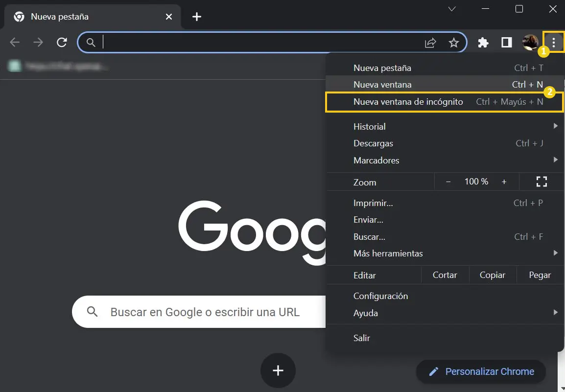Click the Personalizar Chrome button
The image size is (565, 392).
point(481,371)
